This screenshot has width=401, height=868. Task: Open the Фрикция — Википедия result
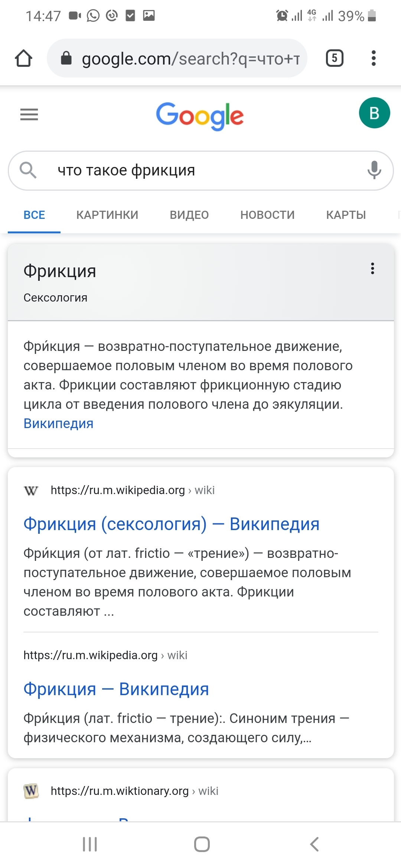point(116,689)
